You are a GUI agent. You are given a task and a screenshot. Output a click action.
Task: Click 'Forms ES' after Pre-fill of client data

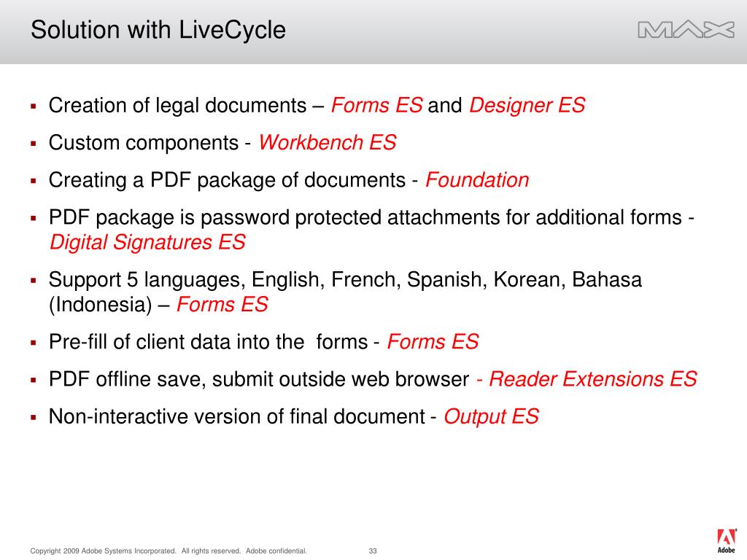(x=433, y=341)
